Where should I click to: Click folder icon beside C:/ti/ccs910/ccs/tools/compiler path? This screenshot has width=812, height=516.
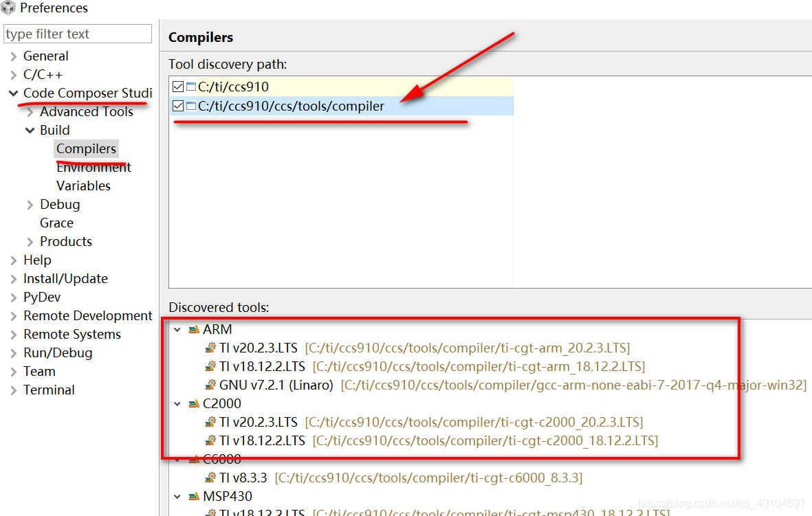tap(191, 106)
